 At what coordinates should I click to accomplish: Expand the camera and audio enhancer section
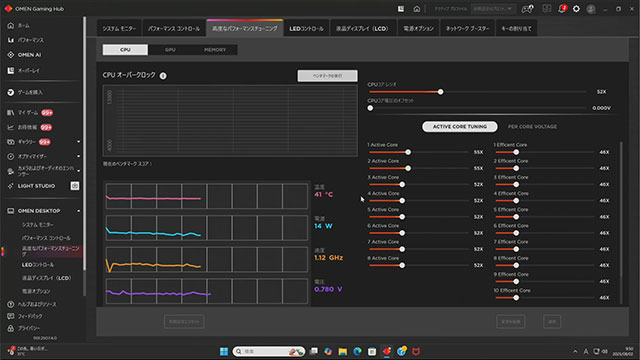coord(78,171)
